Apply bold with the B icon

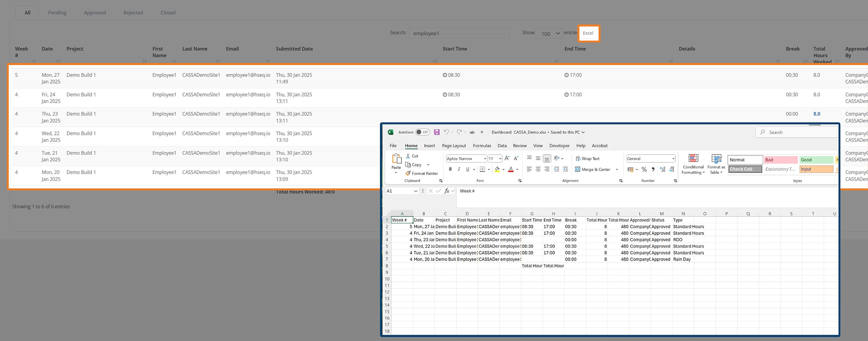coord(450,169)
